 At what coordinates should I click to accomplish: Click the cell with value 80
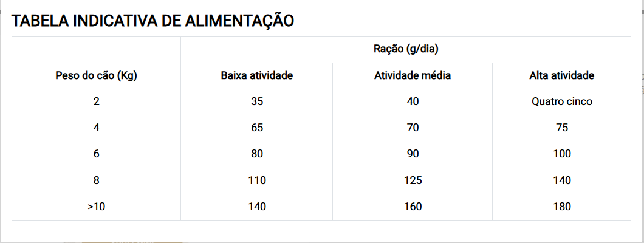click(x=257, y=154)
